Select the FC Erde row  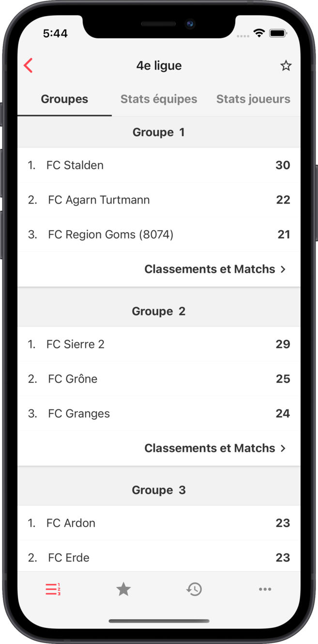tap(159, 558)
